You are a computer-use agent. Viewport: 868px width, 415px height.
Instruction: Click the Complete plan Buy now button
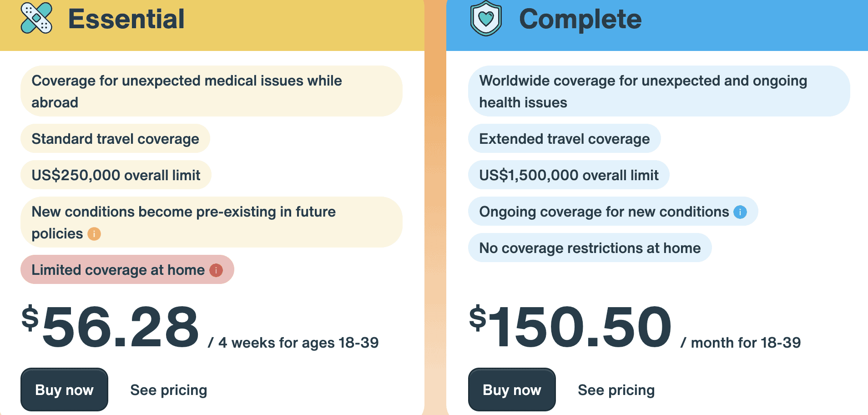click(511, 390)
